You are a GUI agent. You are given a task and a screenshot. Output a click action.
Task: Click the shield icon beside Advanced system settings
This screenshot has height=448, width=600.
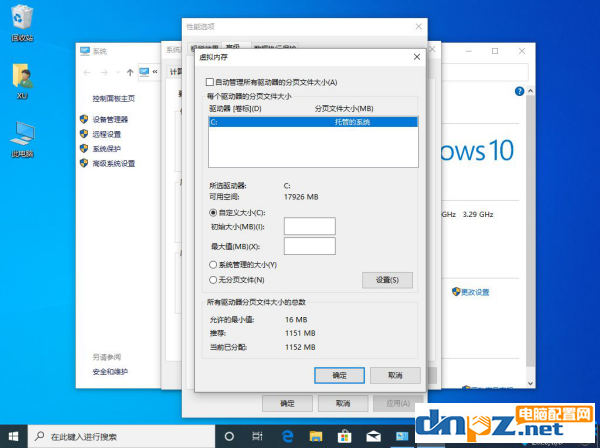pos(84,163)
